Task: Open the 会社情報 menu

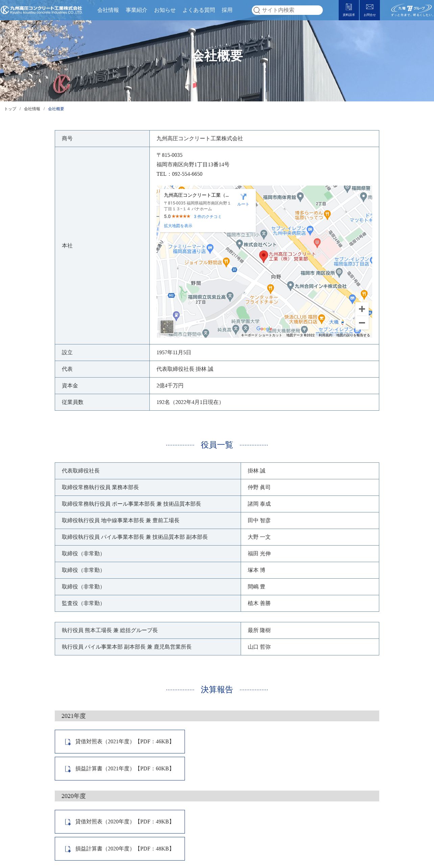Action: coord(108,10)
